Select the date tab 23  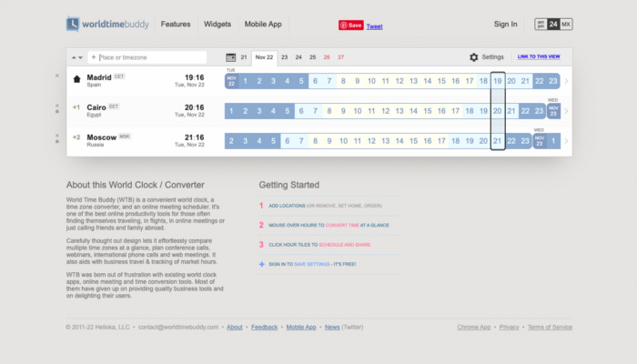click(284, 57)
